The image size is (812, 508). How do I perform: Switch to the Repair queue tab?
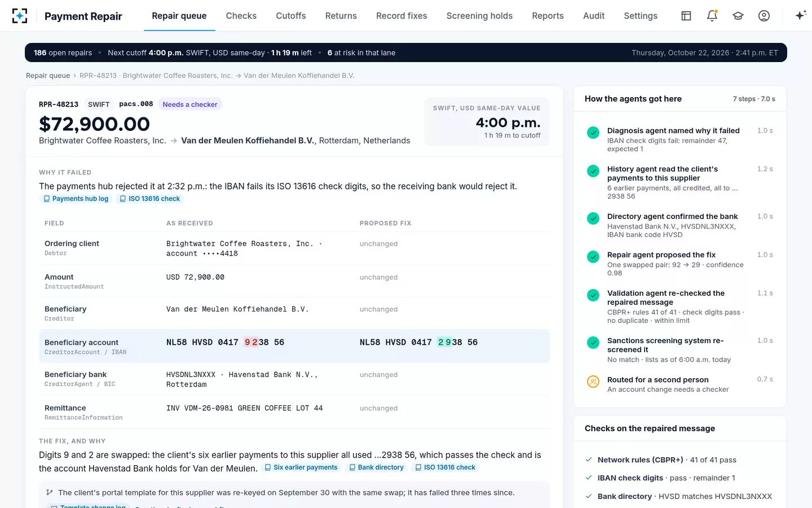coord(179,16)
